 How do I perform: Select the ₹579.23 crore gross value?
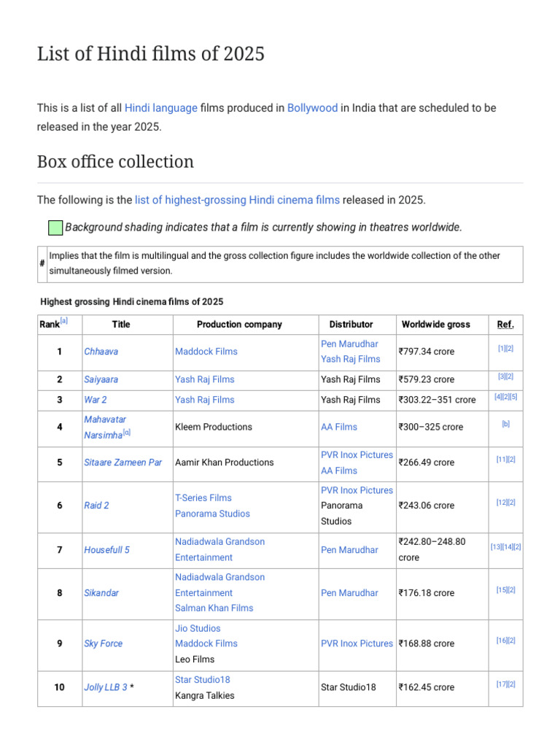(426, 379)
